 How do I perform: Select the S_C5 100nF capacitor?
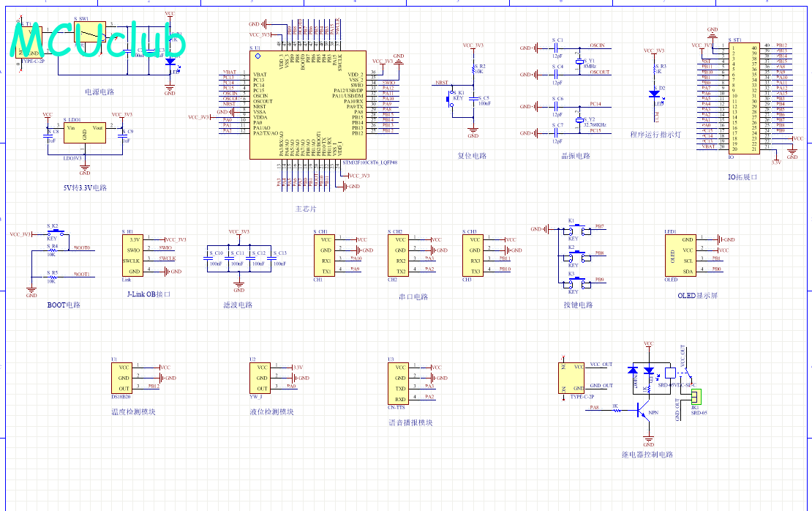[473, 99]
